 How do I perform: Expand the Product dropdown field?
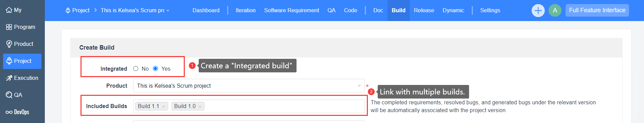(249, 86)
